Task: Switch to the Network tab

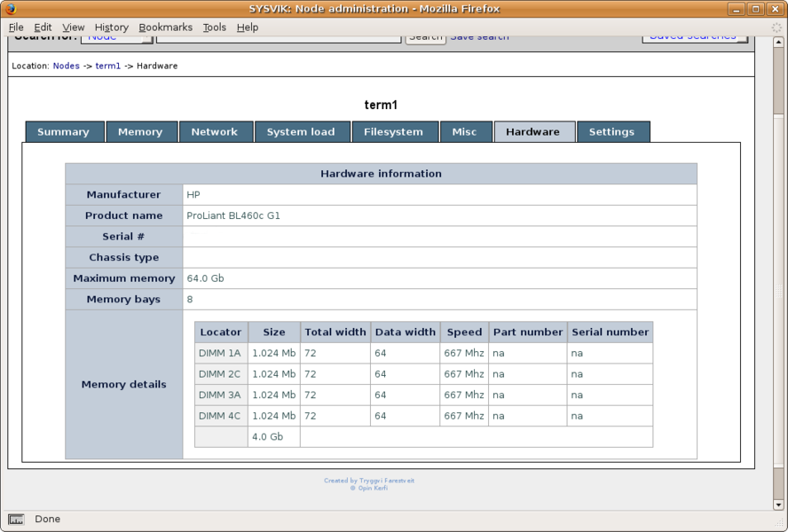Action: click(217, 131)
